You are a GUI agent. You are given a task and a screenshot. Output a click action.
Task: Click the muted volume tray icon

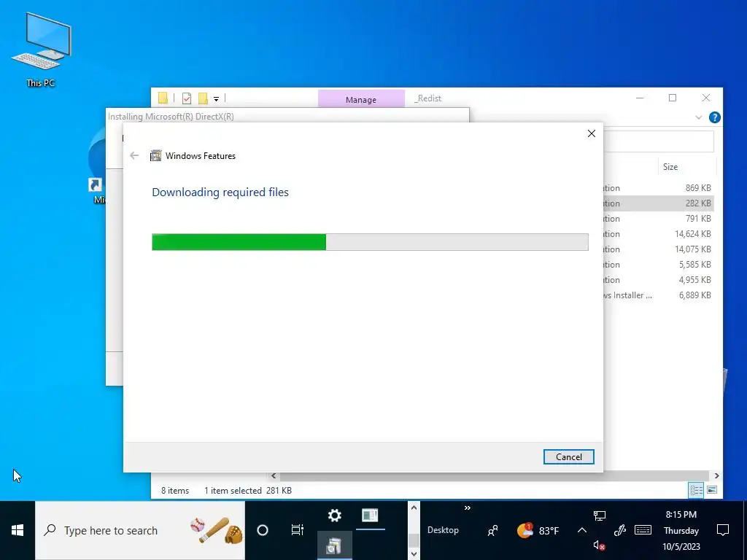pyautogui.click(x=600, y=545)
